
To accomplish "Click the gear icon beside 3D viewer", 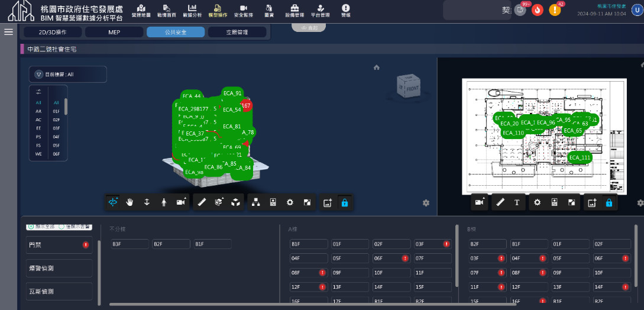I will coord(426,203).
